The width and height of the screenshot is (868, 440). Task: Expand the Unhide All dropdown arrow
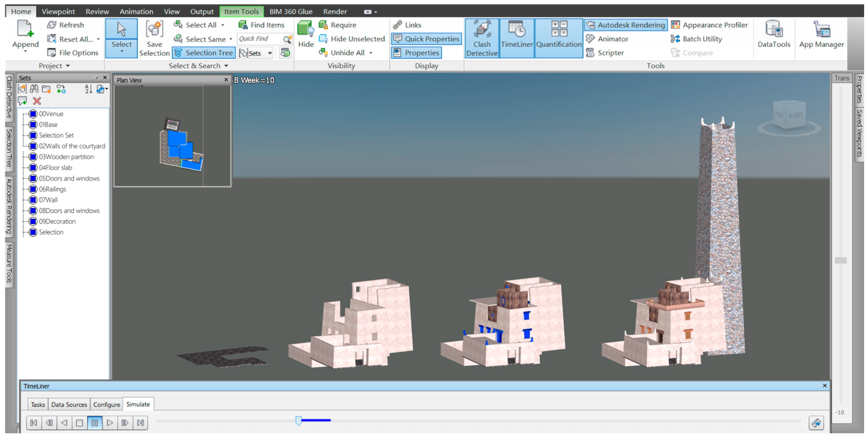371,53
